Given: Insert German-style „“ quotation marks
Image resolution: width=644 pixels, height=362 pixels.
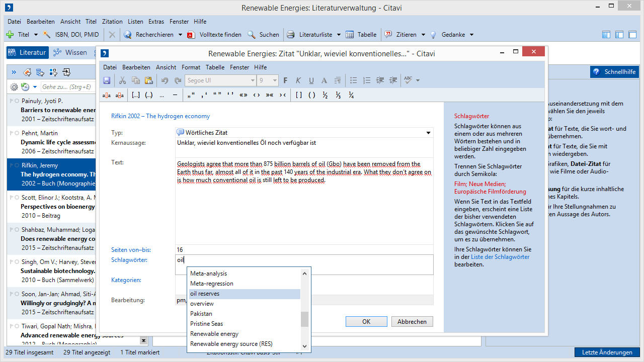Looking at the screenshot, I should tap(191, 95).
